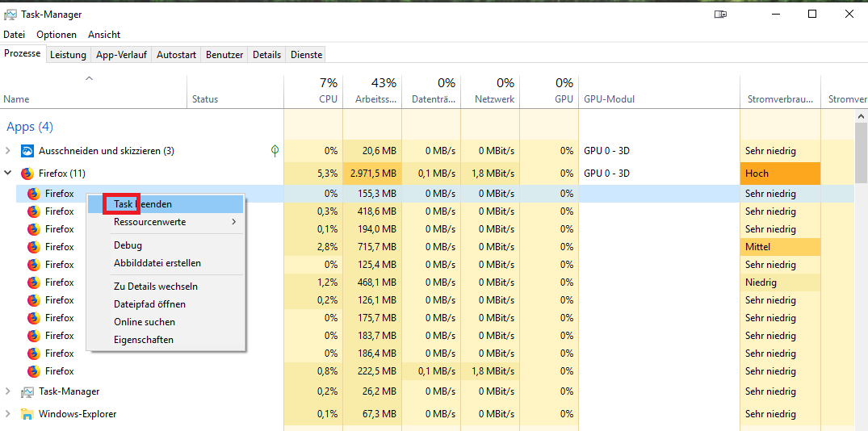Click Firefox icon in the 183,7 MB row
This screenshot has height=431, width=868.
coord(34,335)
